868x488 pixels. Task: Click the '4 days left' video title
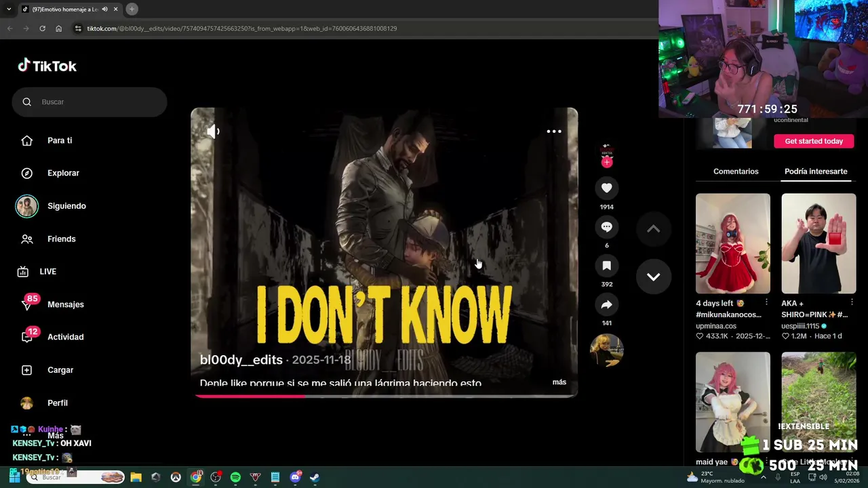(x=728, y=309)
